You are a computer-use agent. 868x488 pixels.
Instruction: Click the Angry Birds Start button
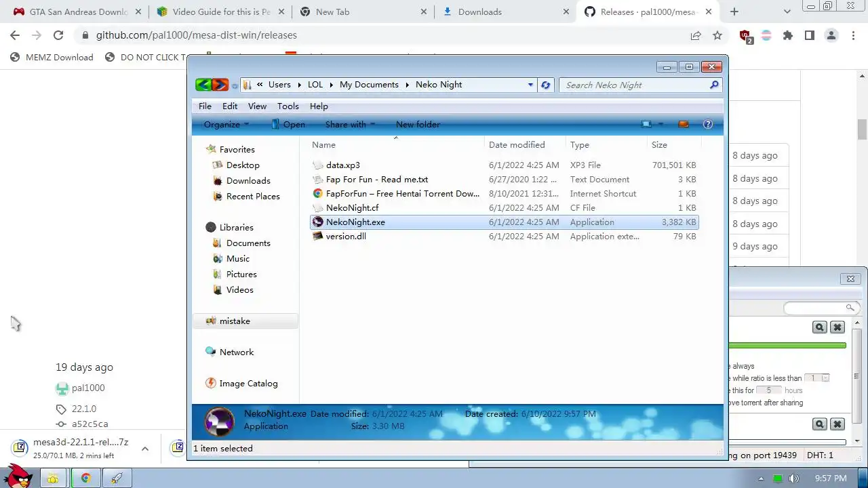click(18, 476)
